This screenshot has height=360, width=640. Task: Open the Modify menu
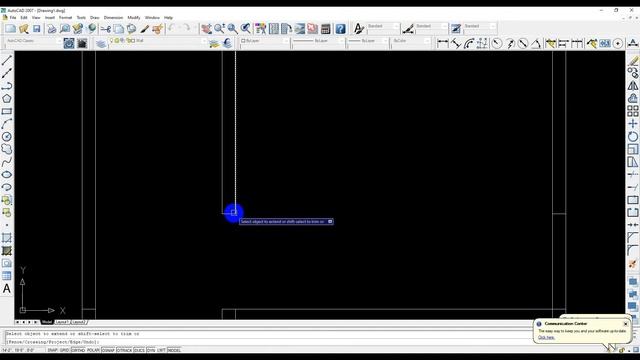134,18
